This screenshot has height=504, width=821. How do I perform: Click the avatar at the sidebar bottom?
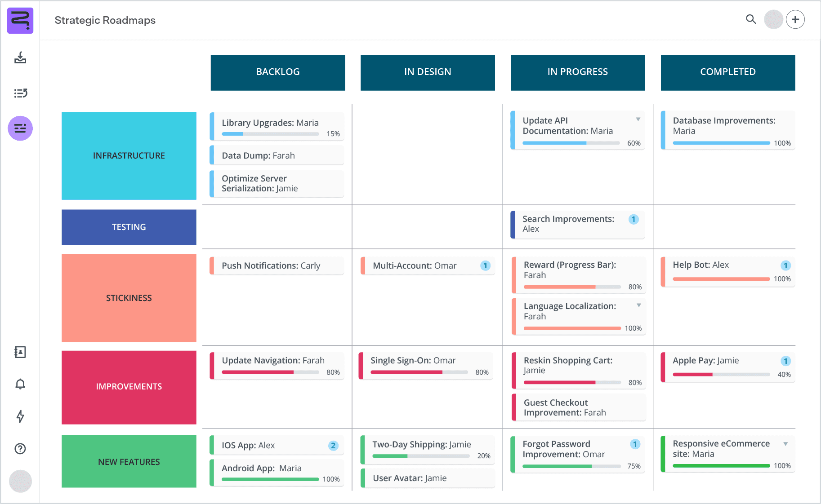20,481
